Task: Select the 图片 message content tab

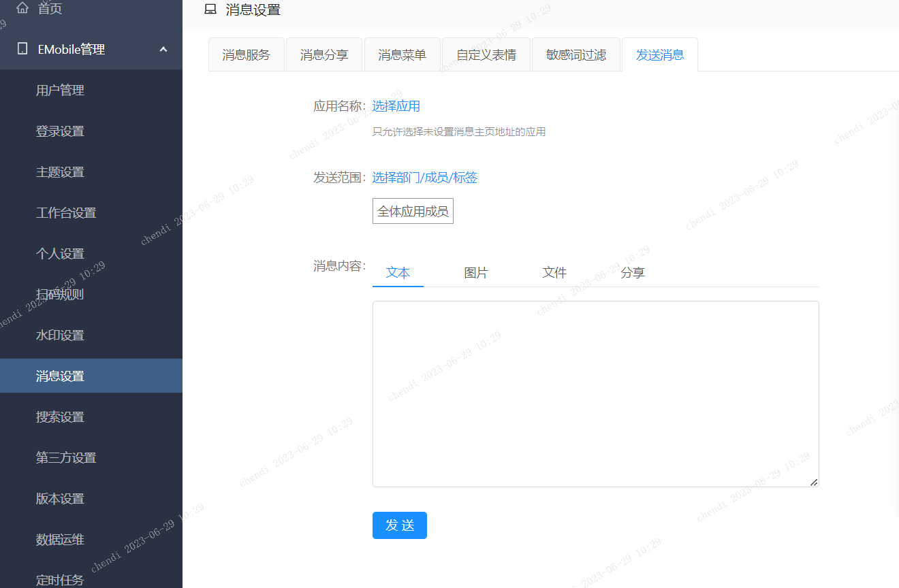Action: click(476, 273)
